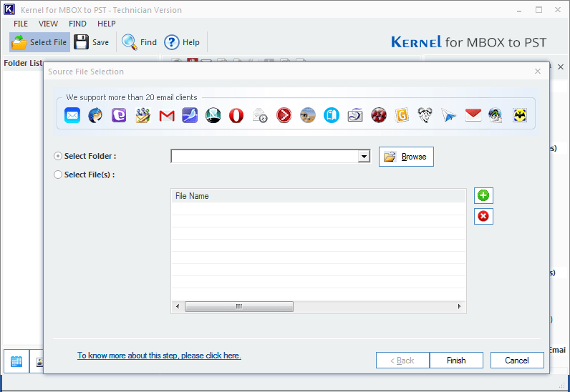Click the envelope-with-clock mail client icon

(x=260, y=116)
